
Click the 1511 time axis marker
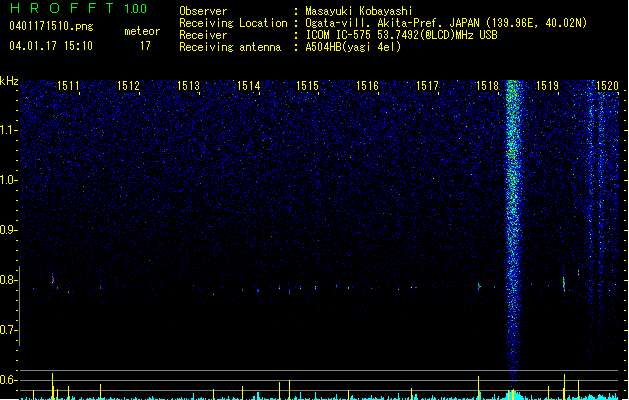point(68,86)
